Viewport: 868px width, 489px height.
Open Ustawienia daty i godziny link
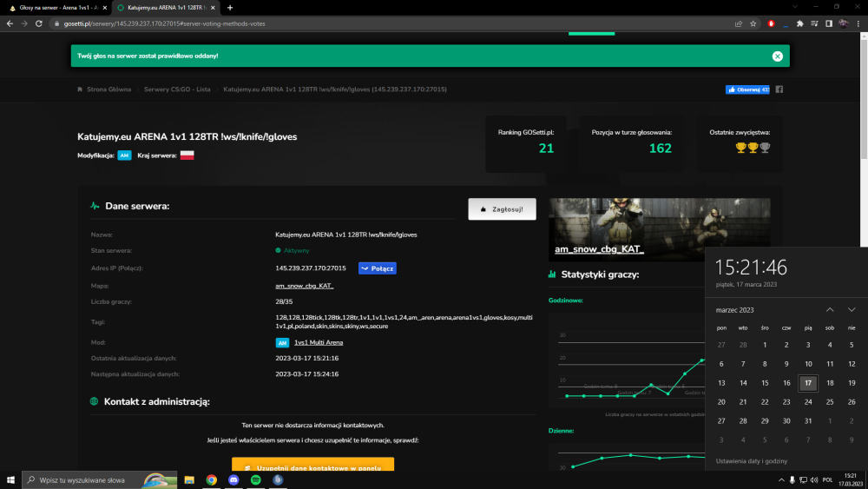[x=751, y=460]
